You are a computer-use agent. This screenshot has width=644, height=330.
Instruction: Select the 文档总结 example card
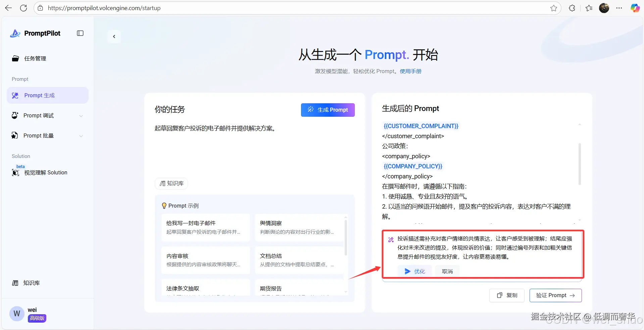(x=298, y=260)
